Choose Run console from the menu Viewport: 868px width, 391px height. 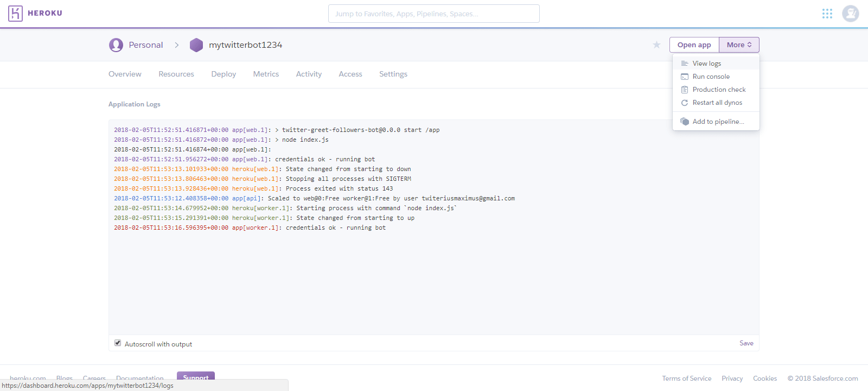tap(716, 77)
